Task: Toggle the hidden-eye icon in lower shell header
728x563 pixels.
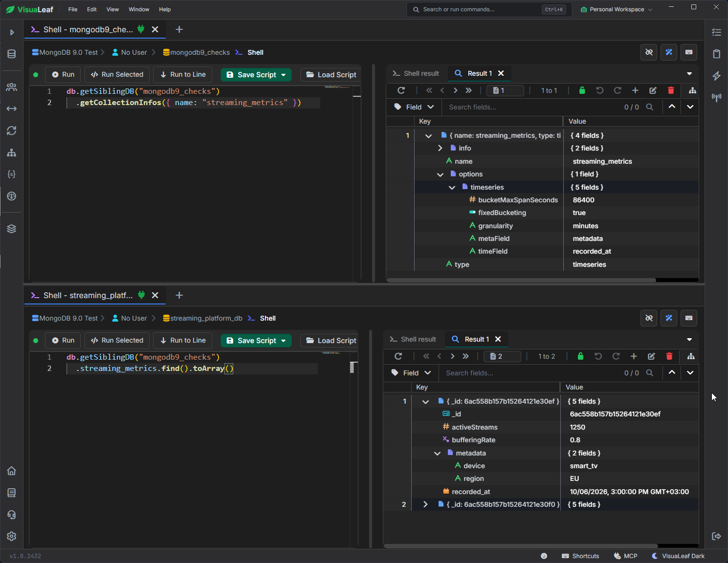Action: click(649, 318)
